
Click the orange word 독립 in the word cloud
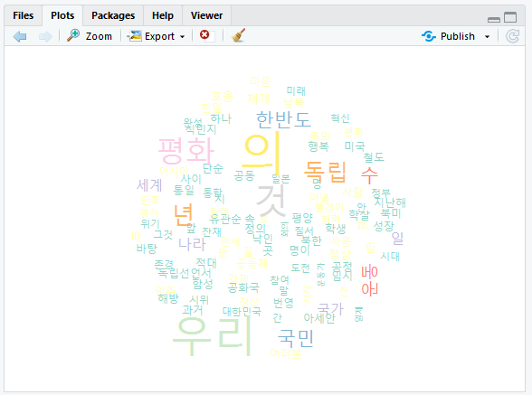[x=325, y=172]
